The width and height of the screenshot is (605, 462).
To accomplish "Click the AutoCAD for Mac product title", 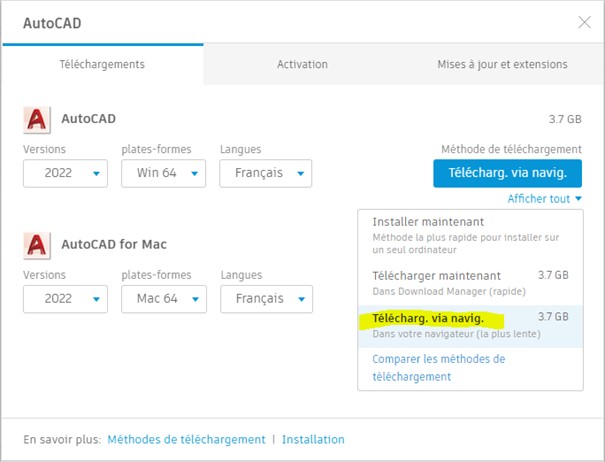I will tap(114, 244).
